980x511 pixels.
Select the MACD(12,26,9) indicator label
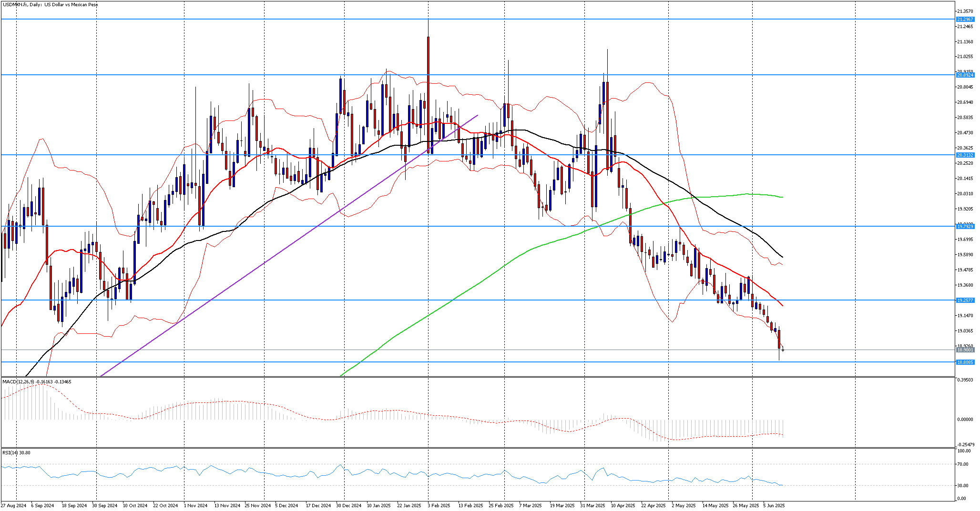[37, 381]
